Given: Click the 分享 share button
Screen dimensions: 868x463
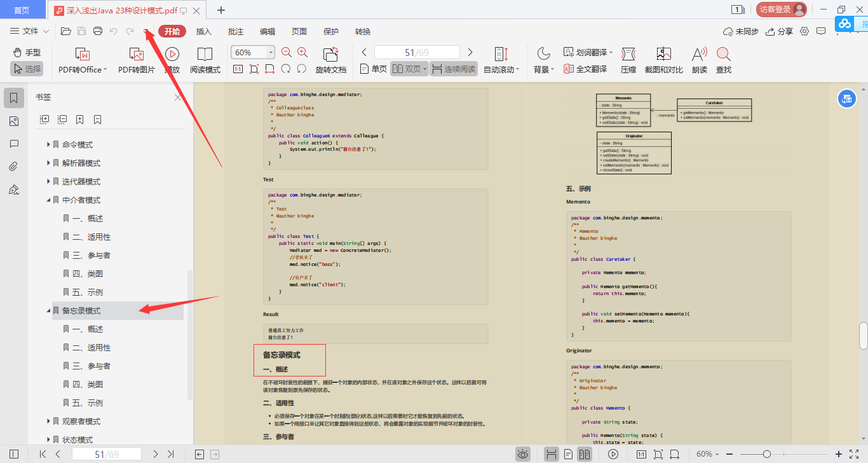Looking at the screenshot, I should click(x=780, y=31).
